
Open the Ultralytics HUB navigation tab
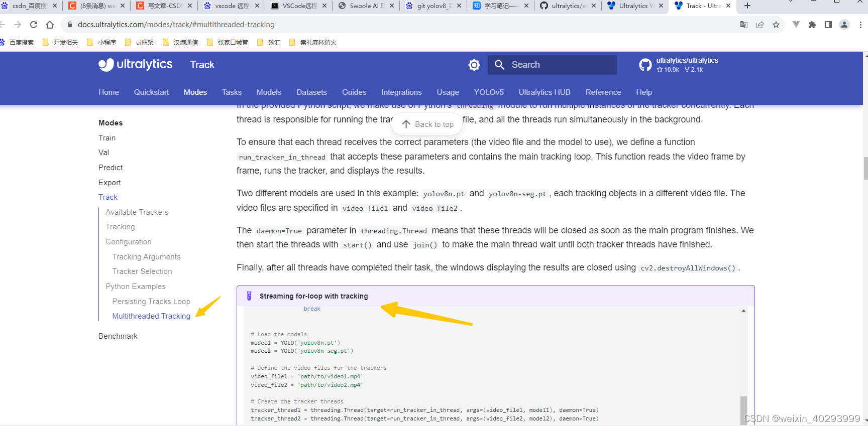coord(545,92)
